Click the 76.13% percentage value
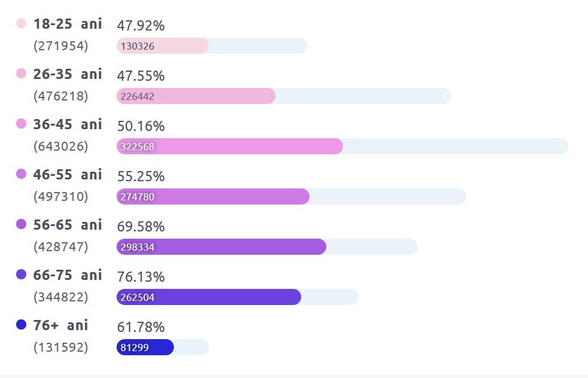Screen dimensions: 588x378 tap(140, 277)
